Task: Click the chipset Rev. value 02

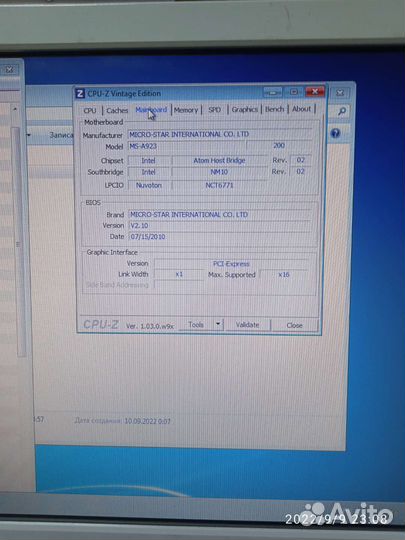Action: coord(301,160)
